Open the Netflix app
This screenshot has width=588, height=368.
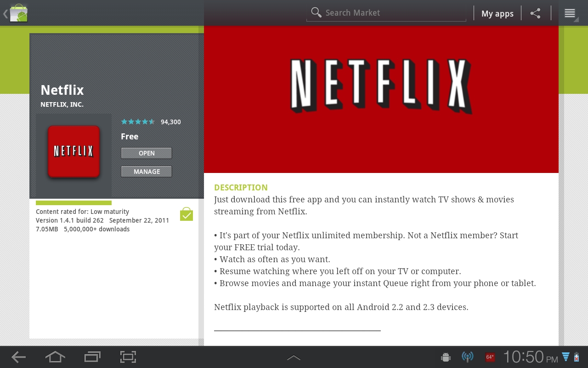coord(147,153)
